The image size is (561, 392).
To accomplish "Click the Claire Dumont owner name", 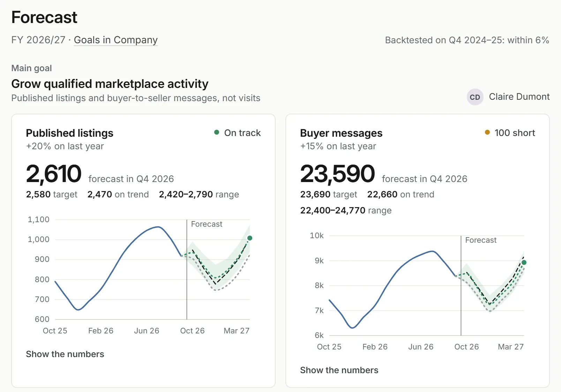I will pyautogui.click(x=519, y=97).
